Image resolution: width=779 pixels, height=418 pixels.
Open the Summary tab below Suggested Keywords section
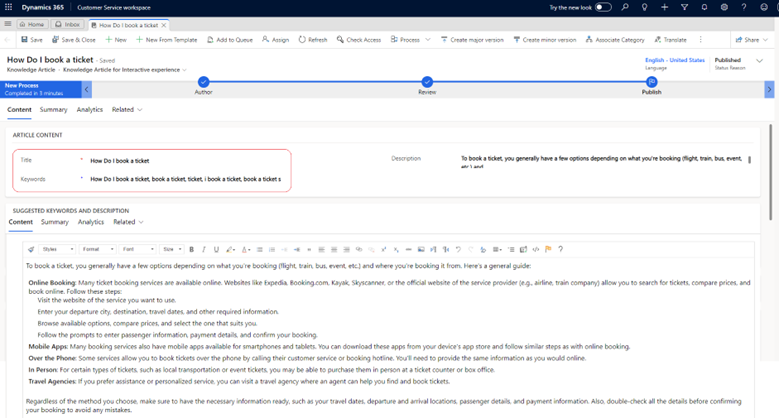55,222
